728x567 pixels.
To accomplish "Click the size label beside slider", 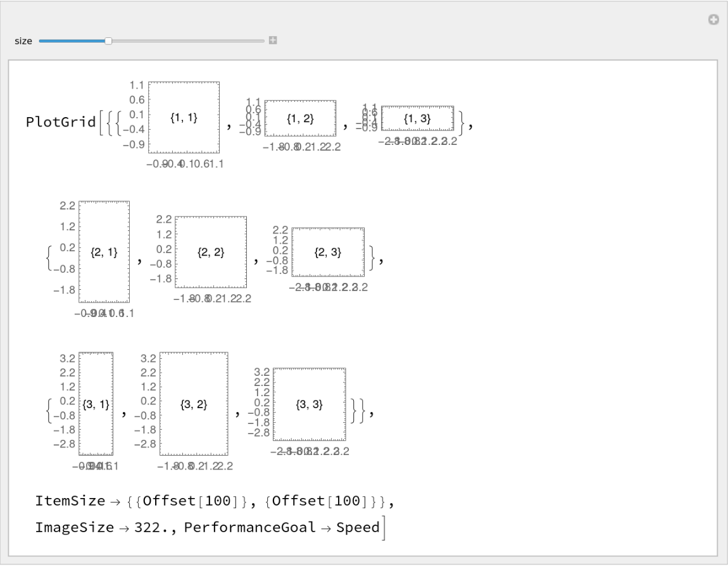I will (x=23, y=41).
